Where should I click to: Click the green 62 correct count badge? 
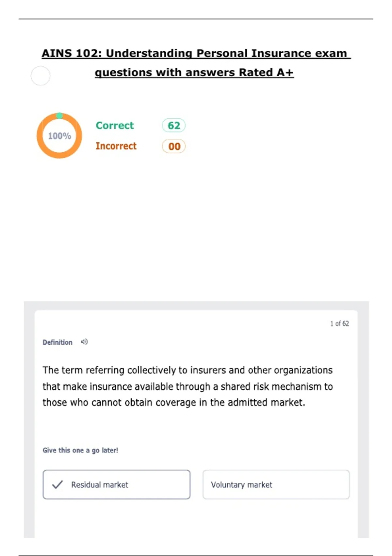[174, 125]
